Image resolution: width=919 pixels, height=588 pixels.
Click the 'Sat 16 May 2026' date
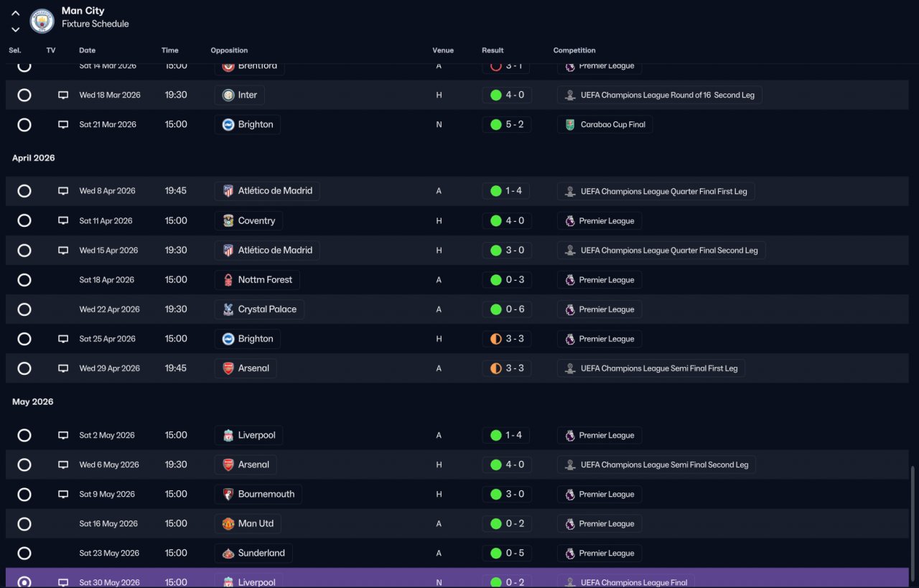[108, 523]
